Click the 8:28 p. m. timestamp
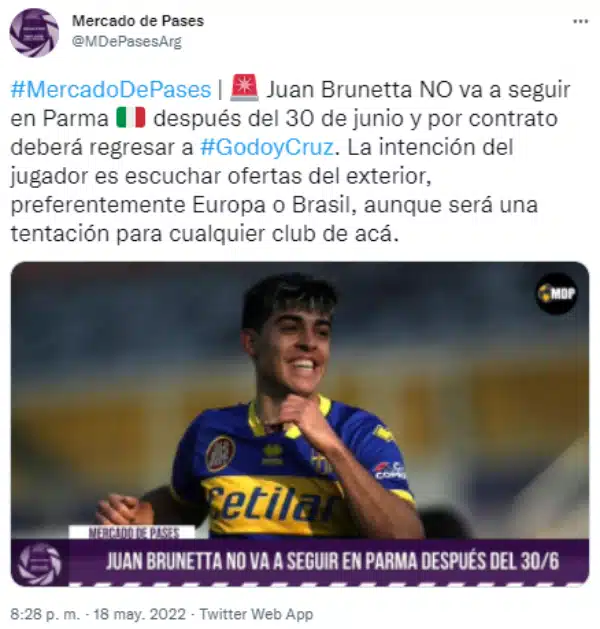Image resolution: width=600 pixels, height=629 pixels. coord(45,614)
